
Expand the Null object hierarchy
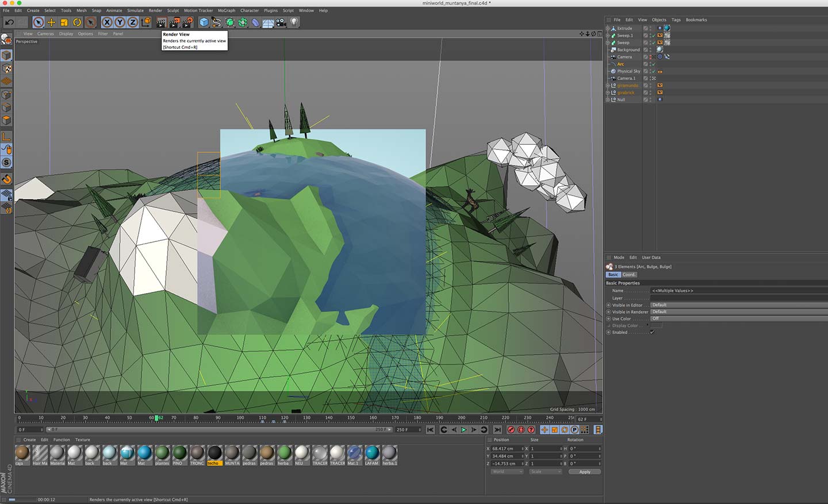(608, 99)
